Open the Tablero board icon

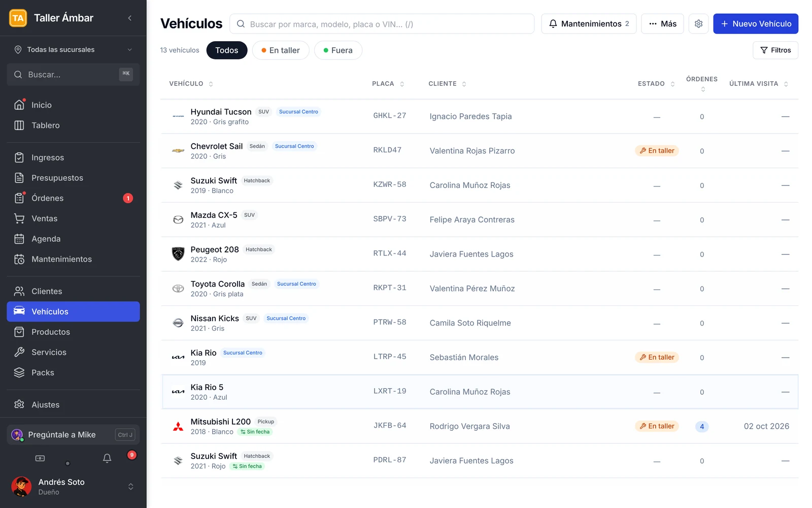click(19, 125)
